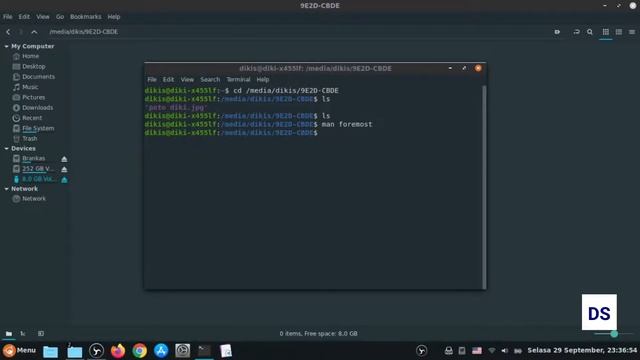Click the new tab toggle icon in toolbar

click(x=557, y=32)
